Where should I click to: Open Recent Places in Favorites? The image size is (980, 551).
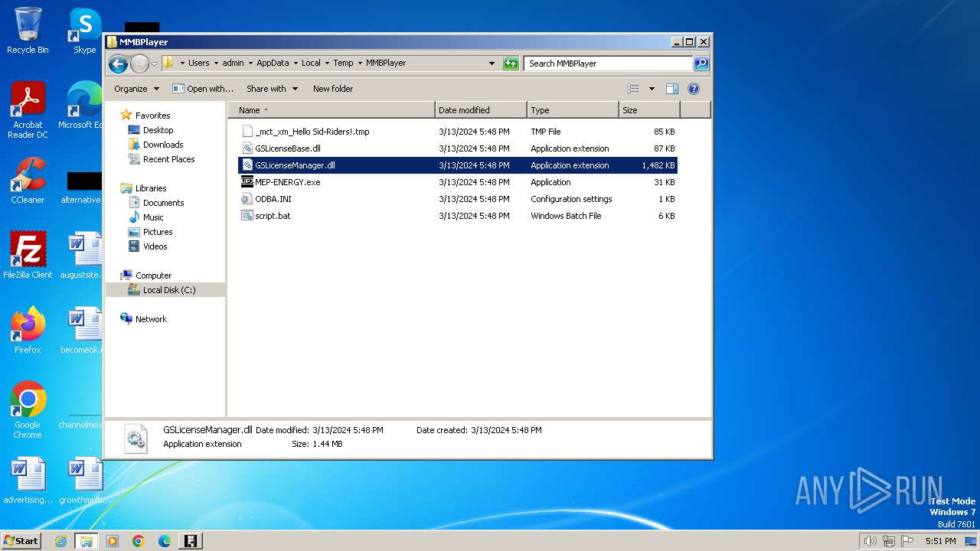[x=168, y=159]
